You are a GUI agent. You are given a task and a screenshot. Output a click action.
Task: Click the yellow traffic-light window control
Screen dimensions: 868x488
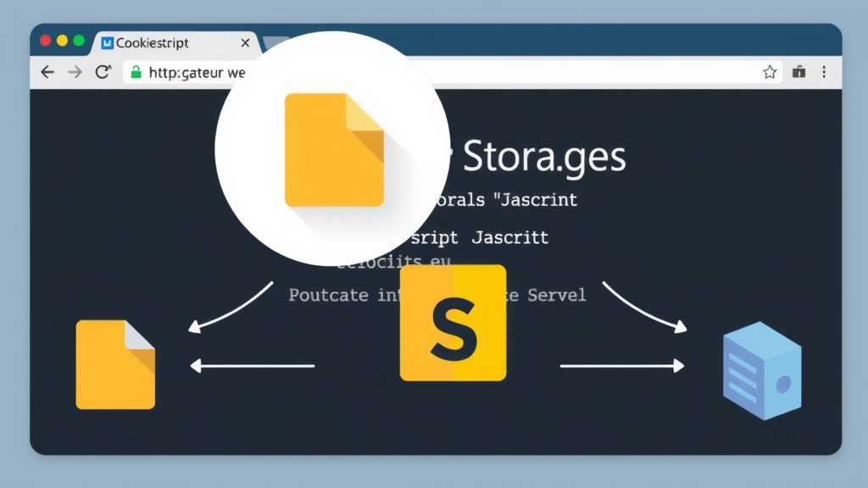[x=61, y=40]
